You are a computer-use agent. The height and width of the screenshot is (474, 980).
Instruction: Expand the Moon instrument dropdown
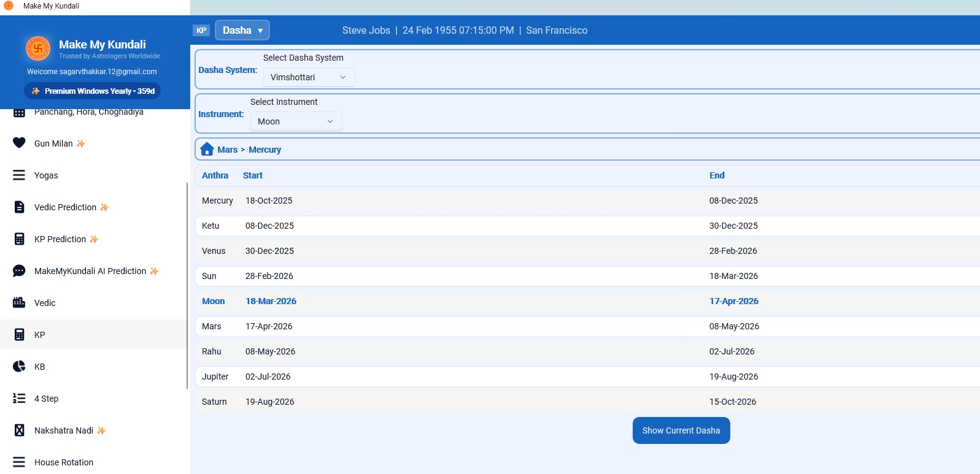[x=296, y=121]
